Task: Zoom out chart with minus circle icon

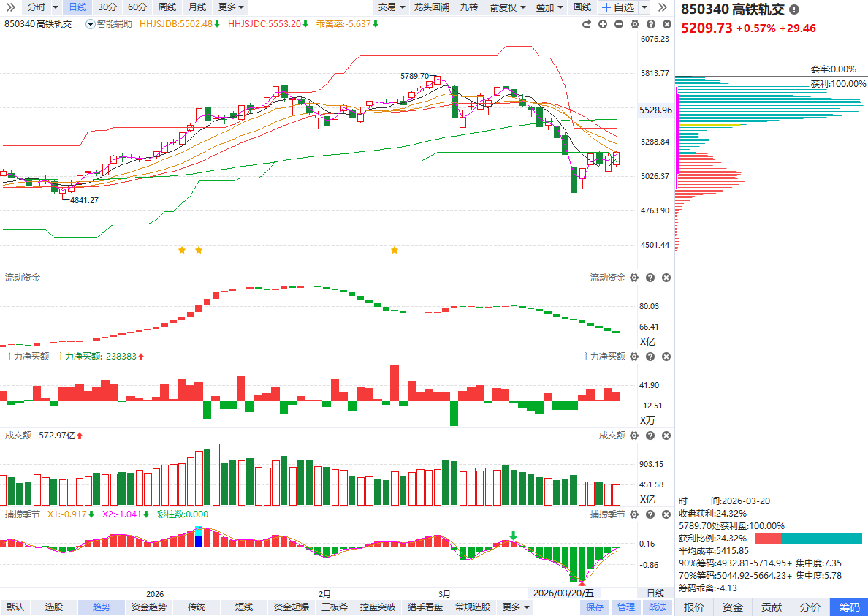Action: tap(619, 24)
